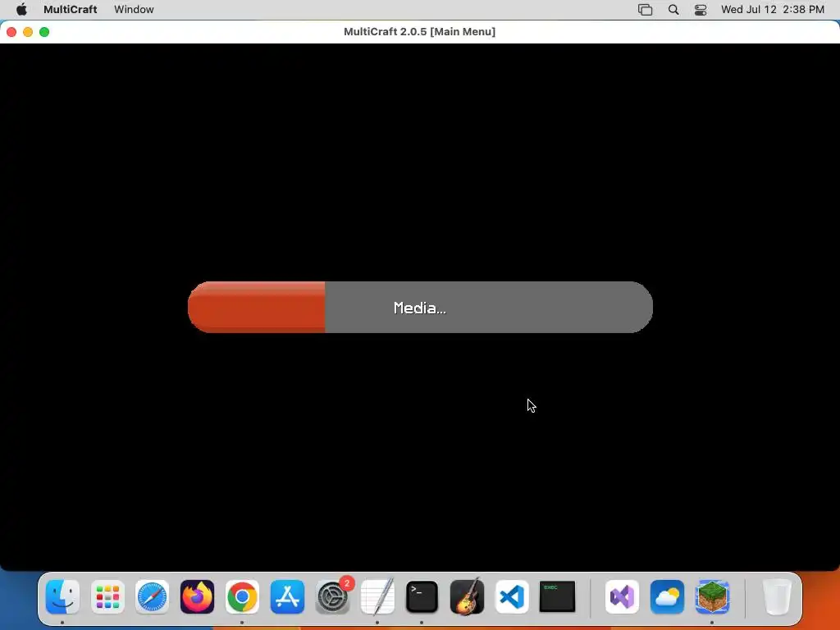Open Finder from the dock
The height and width of the screenshot is (630, 840).
pyautogui.click(x=62, y=596)
